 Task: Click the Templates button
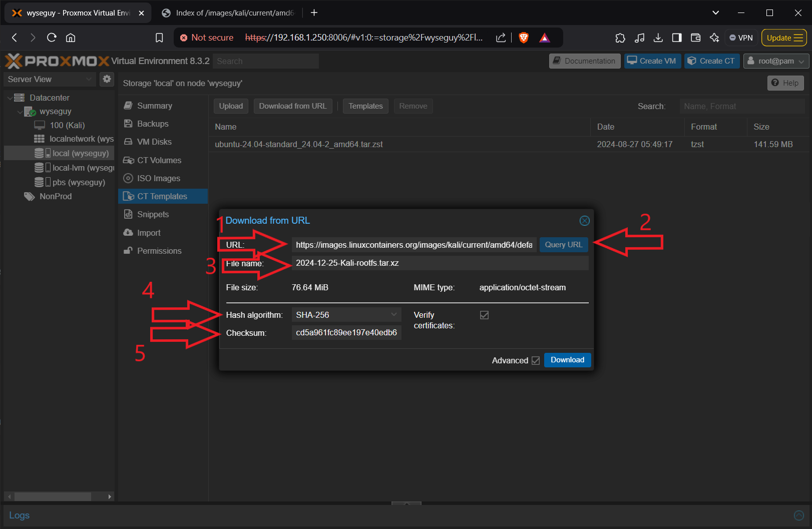[365, 106]
